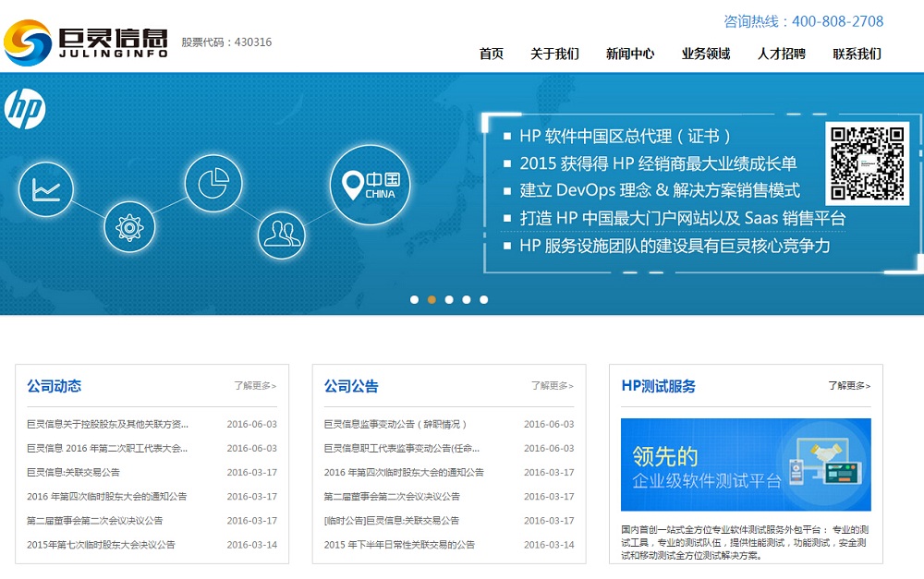Select the second orange carousel dot
The image size is (924, 579).
click(x=432, y=300)
